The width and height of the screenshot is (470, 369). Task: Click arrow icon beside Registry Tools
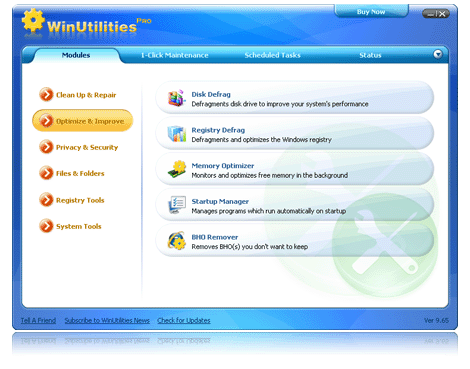tap(46, 200)
